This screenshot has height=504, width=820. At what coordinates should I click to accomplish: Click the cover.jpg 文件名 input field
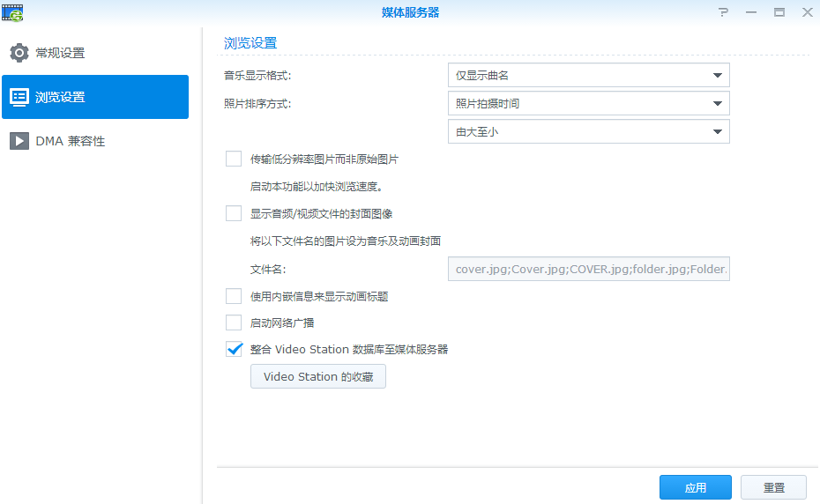[x=588, y=269]
